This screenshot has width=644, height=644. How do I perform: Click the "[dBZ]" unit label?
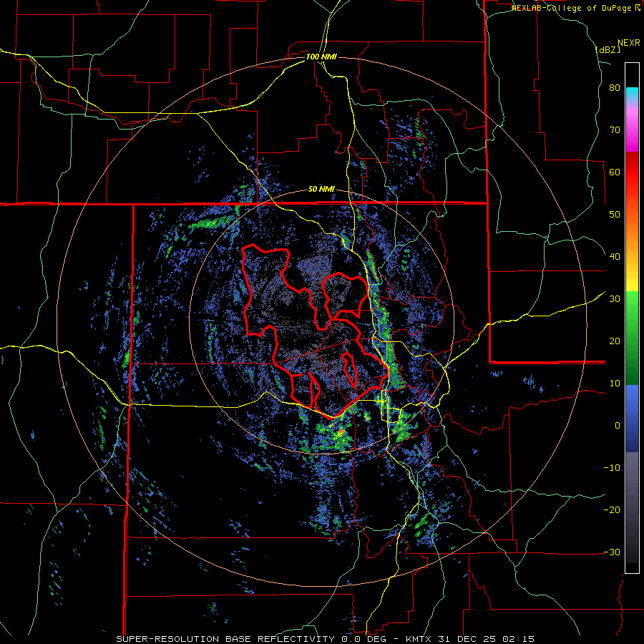pos(608,50)
